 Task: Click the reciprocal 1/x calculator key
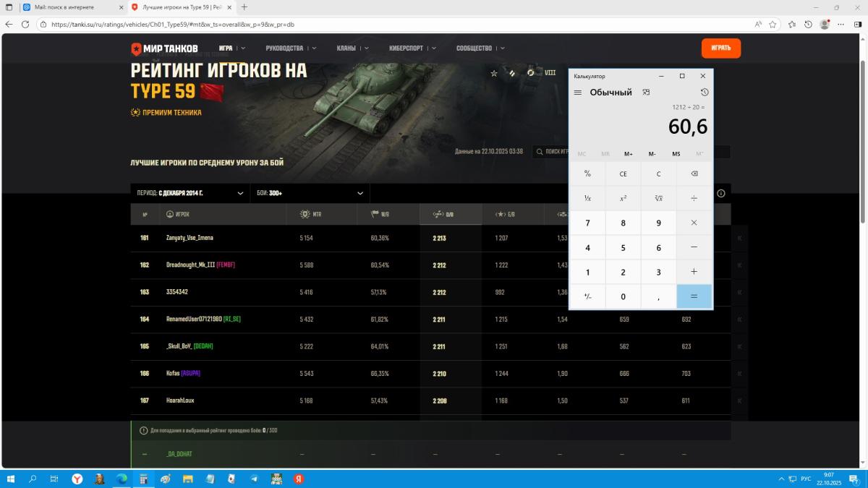[587, 198]
